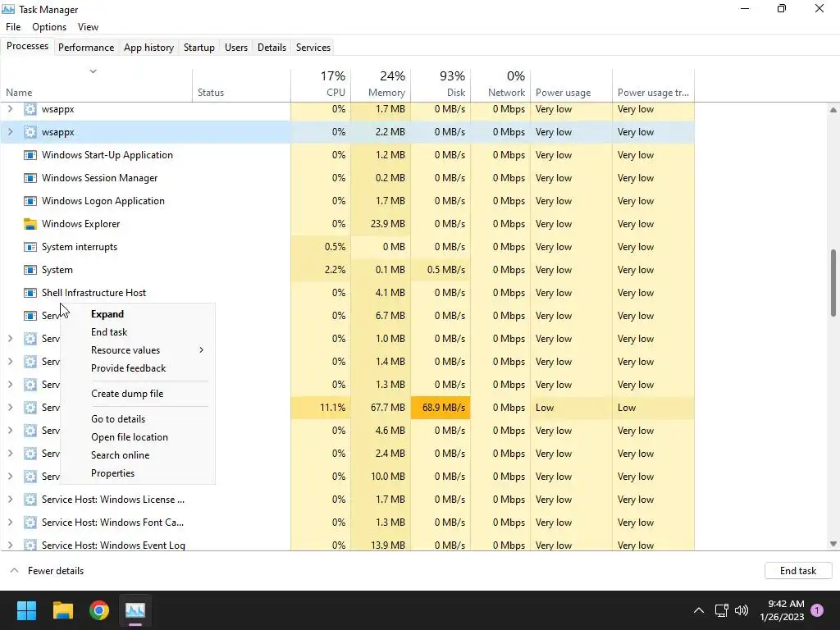Screen dimensions: 840x630
Task: Open the File menu
Action: [13, 27]
